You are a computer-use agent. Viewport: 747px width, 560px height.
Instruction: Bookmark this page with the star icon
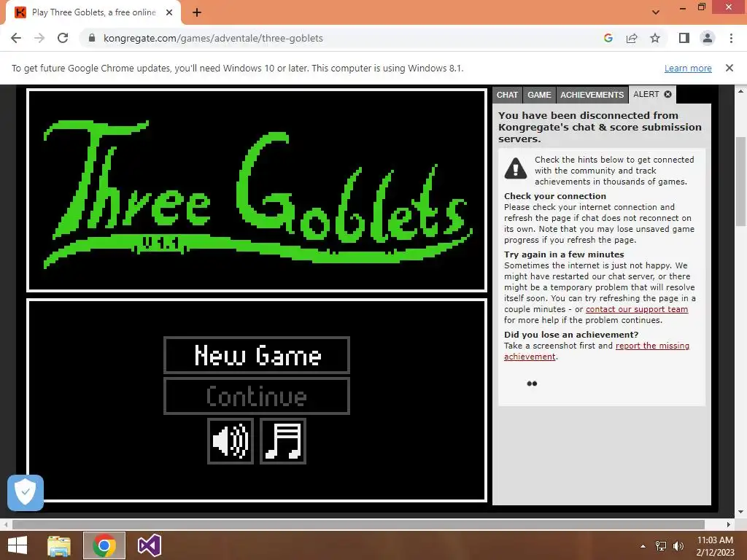pos(655,38)
